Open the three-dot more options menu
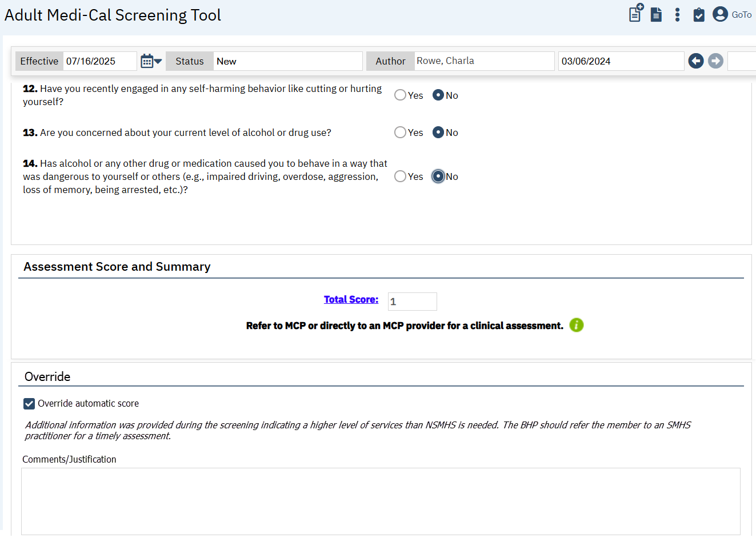Viewport: 756px width, 538px height. pos(677,15)
